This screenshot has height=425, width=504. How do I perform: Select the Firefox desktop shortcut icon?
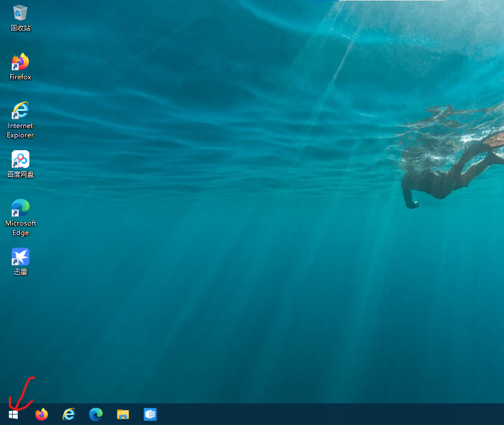pos(21,62)
